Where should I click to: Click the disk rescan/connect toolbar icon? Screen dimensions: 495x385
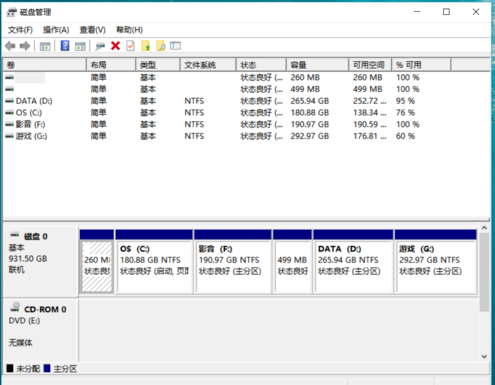point(100,46)
